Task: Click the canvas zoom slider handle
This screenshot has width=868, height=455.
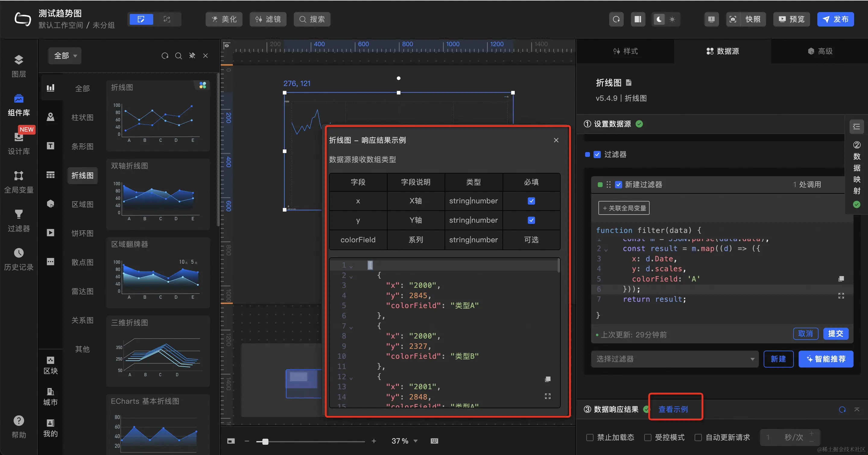Action: [265, 441]
